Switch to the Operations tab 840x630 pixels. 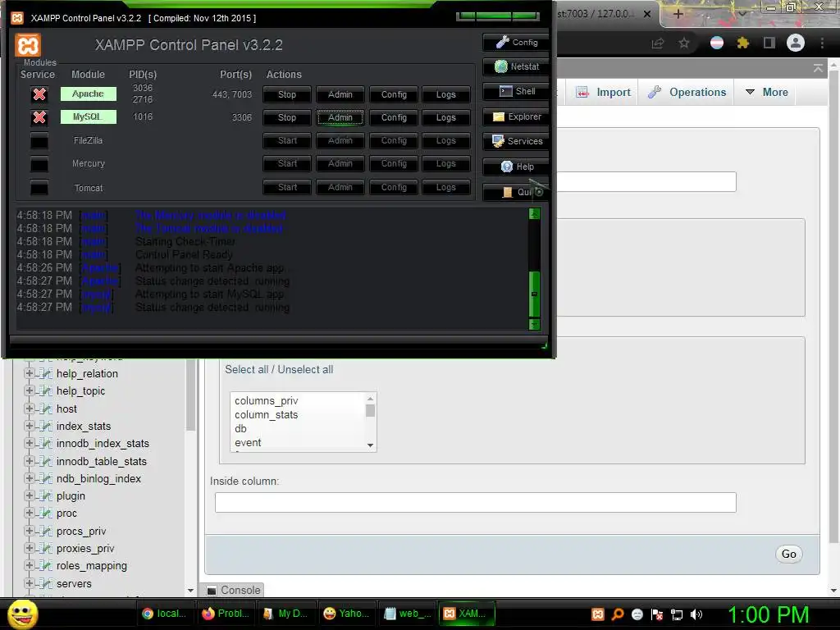pyautogui.click(x=687, y=92)
